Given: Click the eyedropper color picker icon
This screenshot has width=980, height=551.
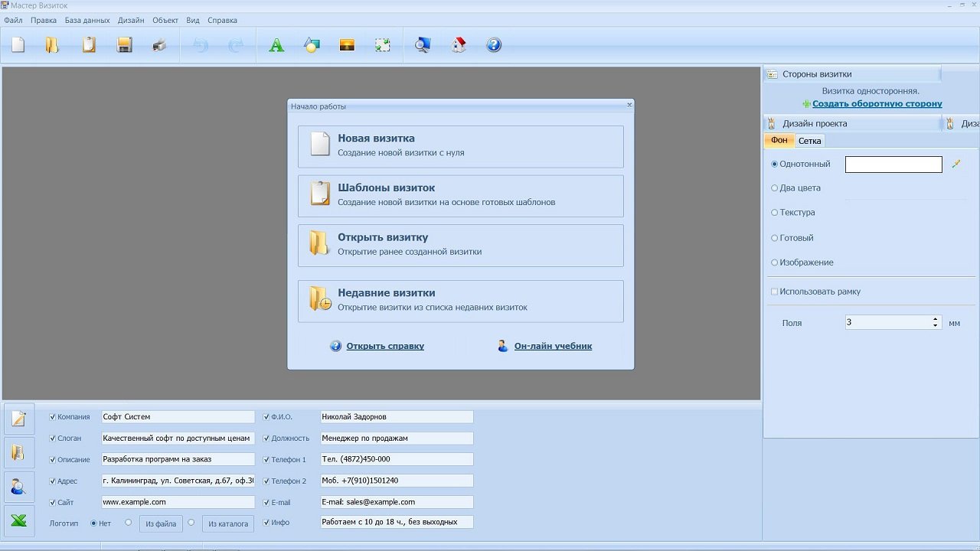Looking at the screenshot, I should (955, 165).
